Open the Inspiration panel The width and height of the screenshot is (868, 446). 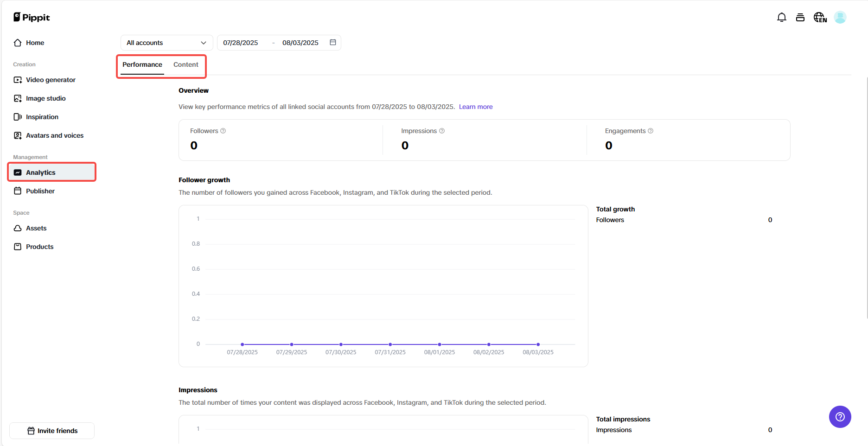(x=41, y=117)
